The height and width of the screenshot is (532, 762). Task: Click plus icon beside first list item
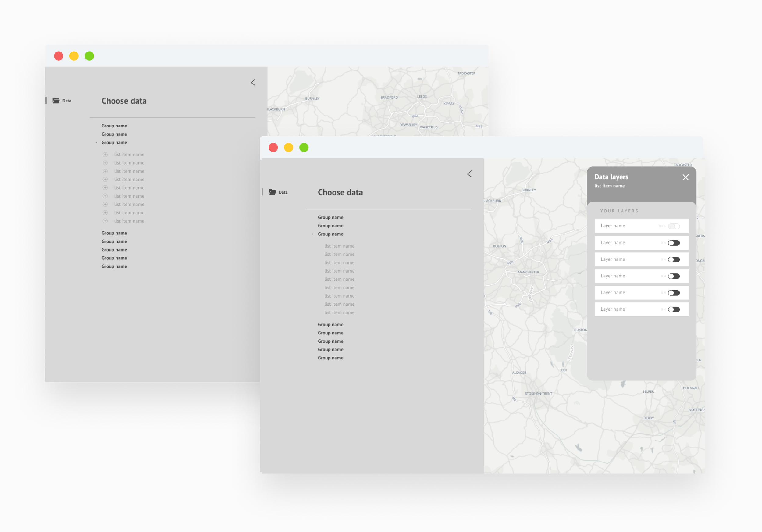(x=105, y=155)
